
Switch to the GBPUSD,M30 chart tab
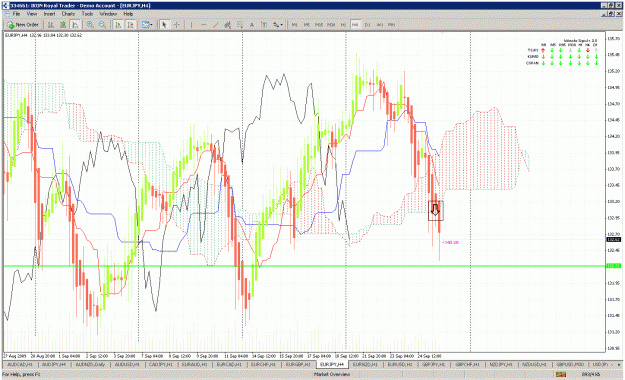[570, 364]
